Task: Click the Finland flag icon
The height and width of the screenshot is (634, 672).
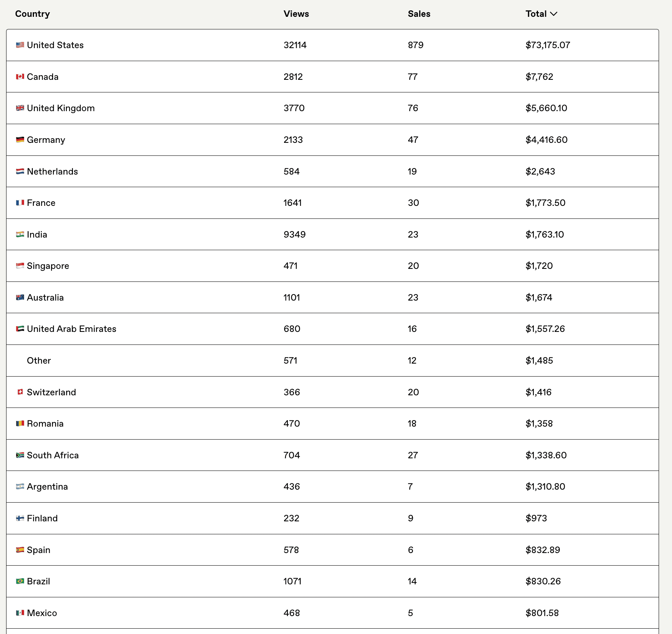Action: (20, 518)
